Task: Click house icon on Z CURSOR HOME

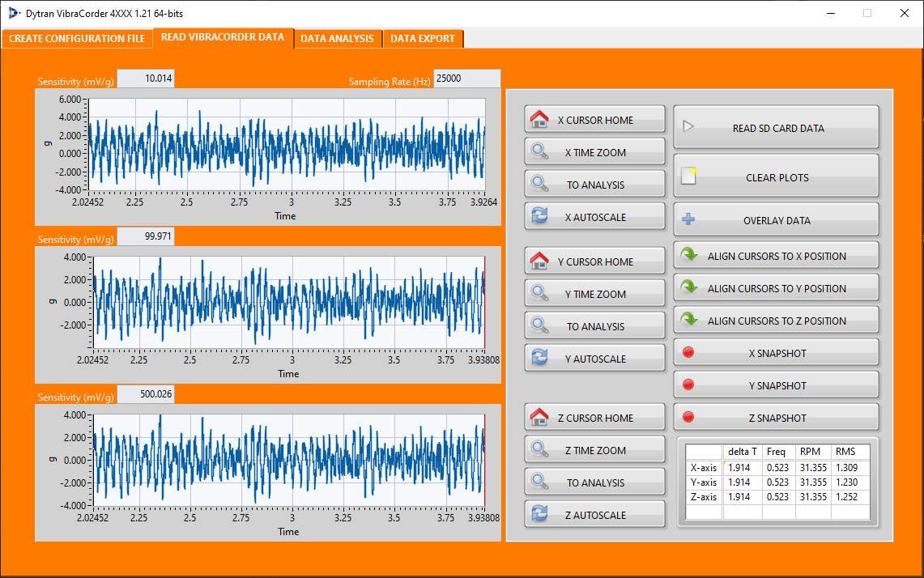Action: click(539, 418)
